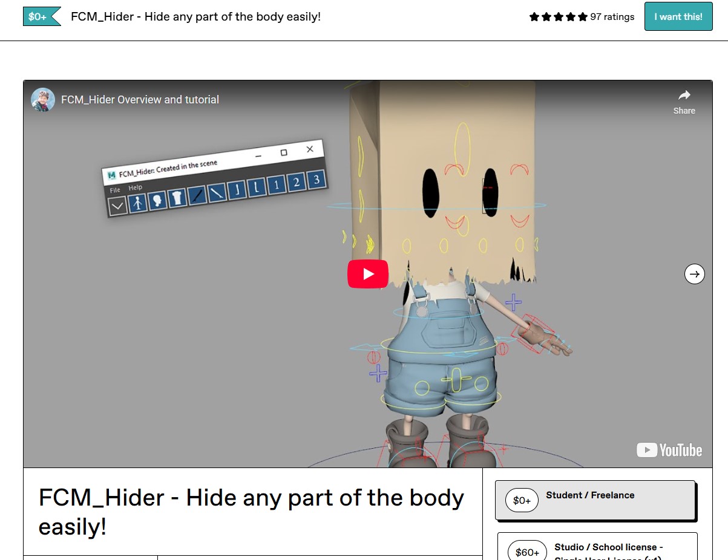Viewport: 728px width, 560px height.
Task: Click the Share arrow on the video
Action: point(684,99)
